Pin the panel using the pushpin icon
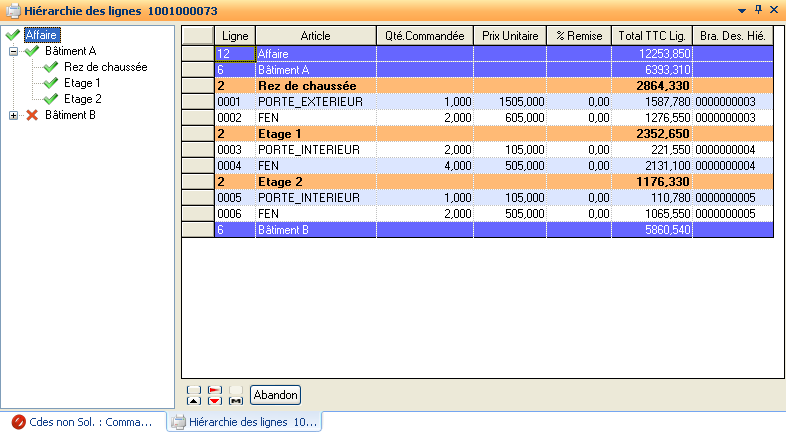Screen dimensions: 786x434 [758, 9]
